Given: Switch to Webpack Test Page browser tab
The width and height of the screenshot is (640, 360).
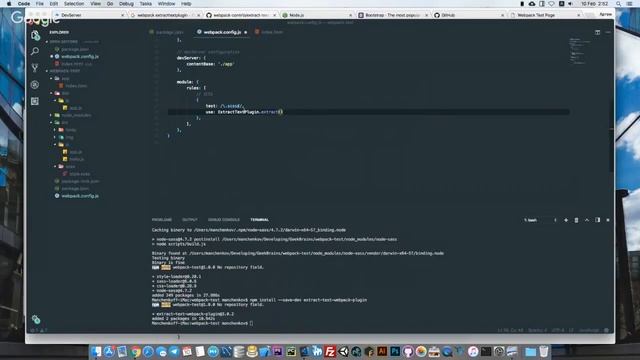Looking at the screenshot, I should 544,15.
